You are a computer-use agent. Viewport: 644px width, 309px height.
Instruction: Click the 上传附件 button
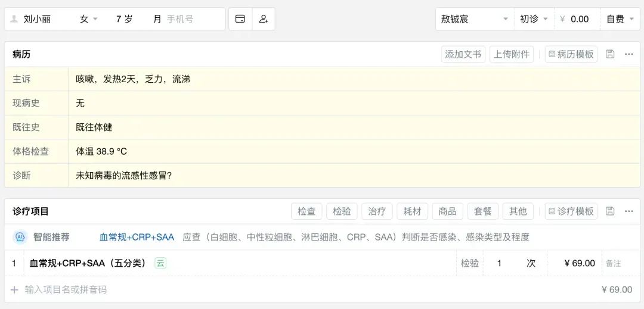pyautogui.click(x=512, y=54)
